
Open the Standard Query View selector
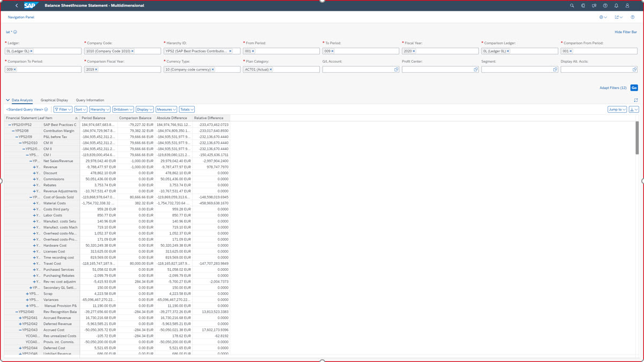pos(27,109)
